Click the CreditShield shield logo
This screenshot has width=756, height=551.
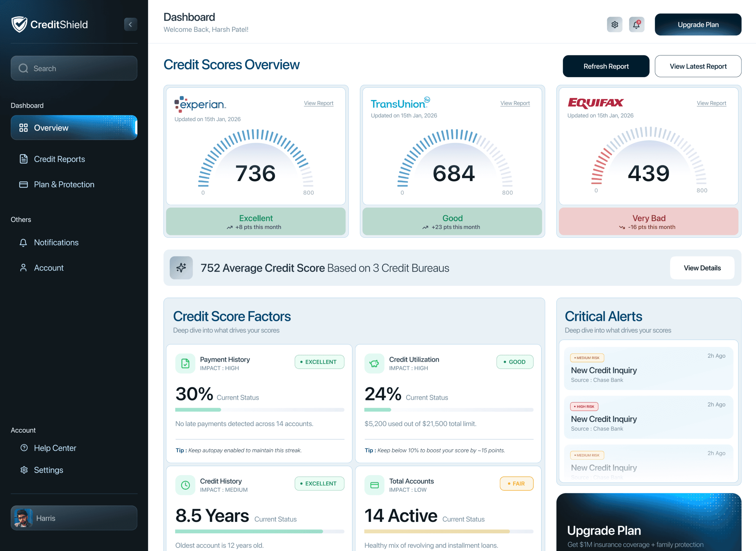(19, 24)
